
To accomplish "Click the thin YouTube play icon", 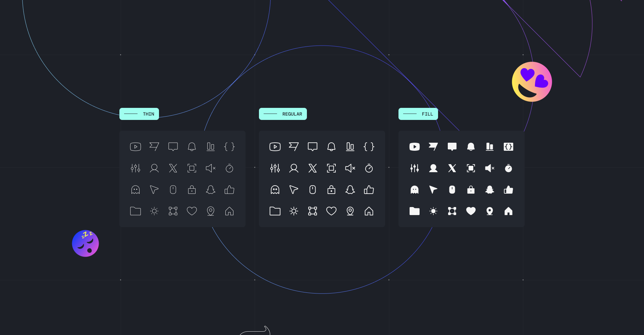I will tap(136, 147).
